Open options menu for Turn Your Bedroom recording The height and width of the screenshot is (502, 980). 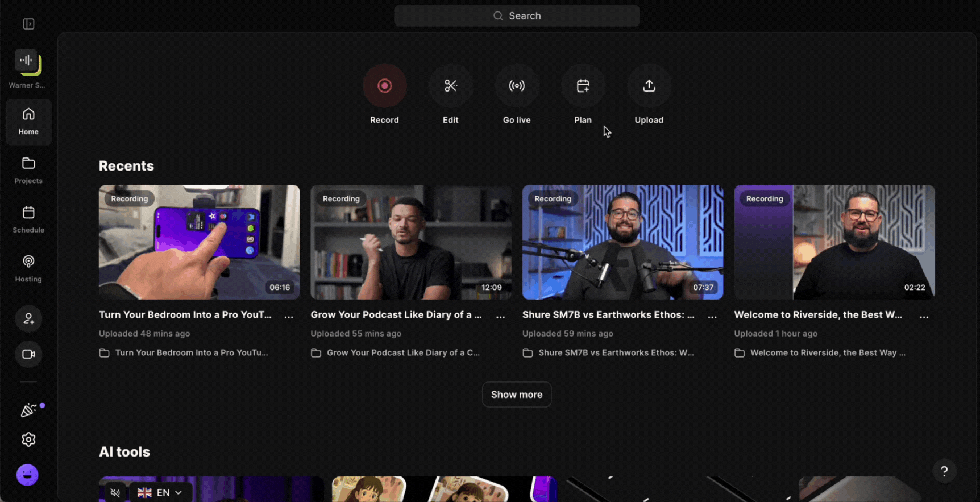289,316
